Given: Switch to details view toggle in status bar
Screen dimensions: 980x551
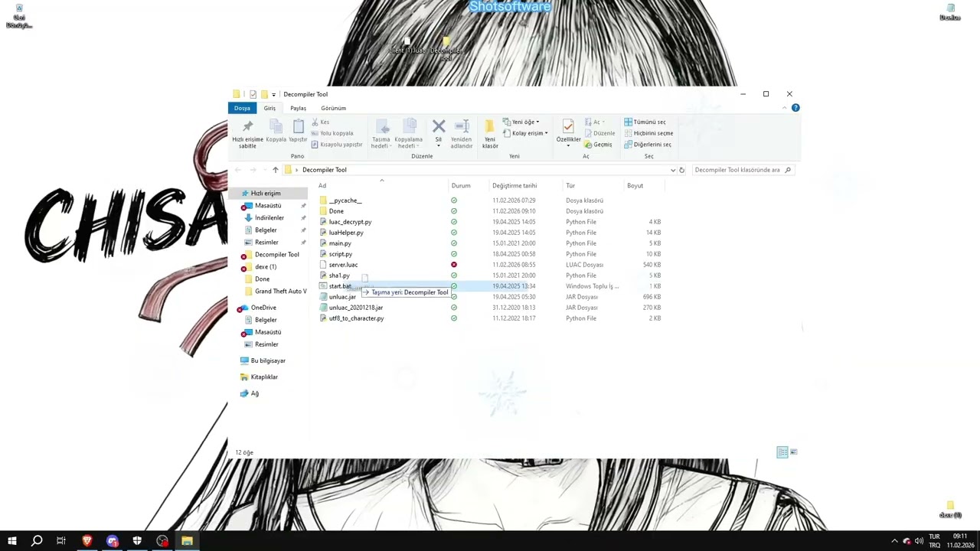Looking at the screenshot, I should pyautogui.click(x=782, y=452).
